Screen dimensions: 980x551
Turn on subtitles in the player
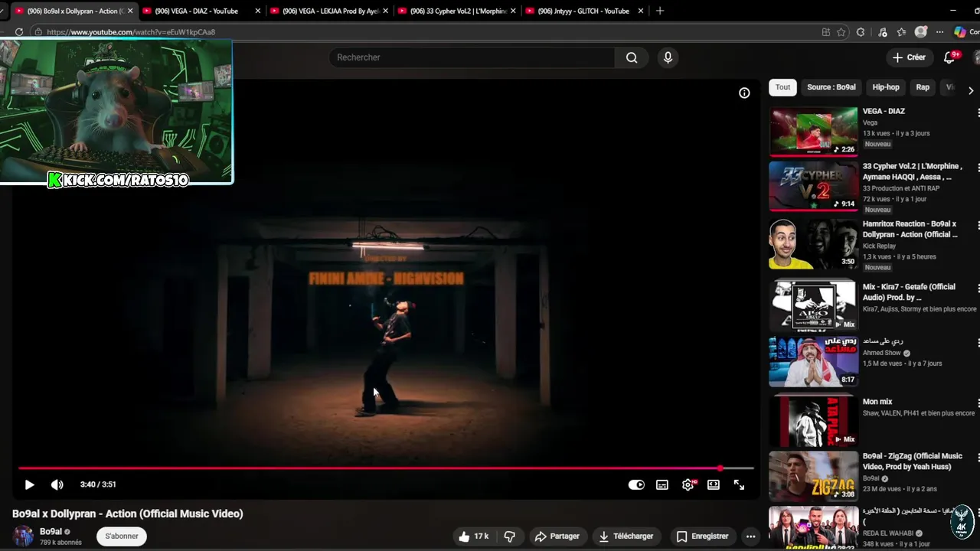point(662,484)
